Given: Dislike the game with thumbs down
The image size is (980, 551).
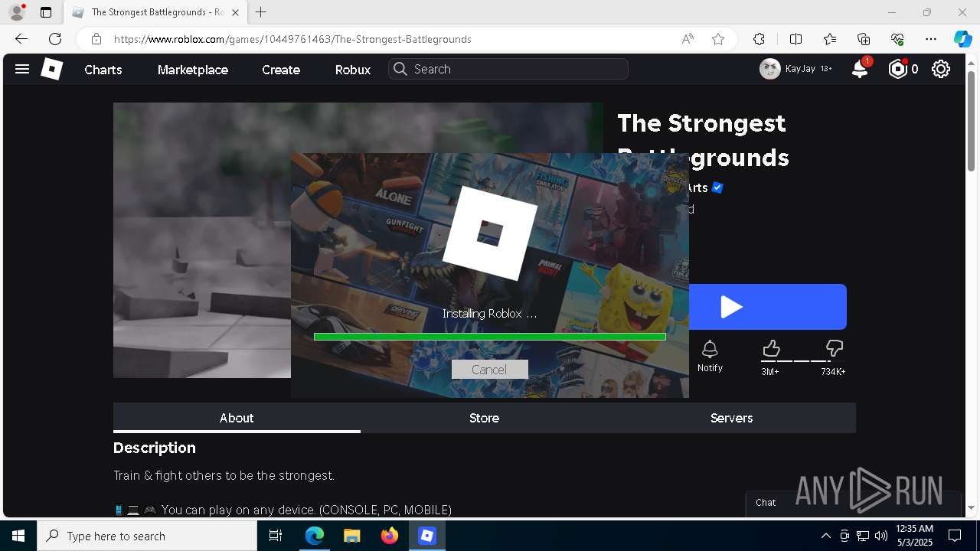Looking at the screenshot, I should 834,350.
